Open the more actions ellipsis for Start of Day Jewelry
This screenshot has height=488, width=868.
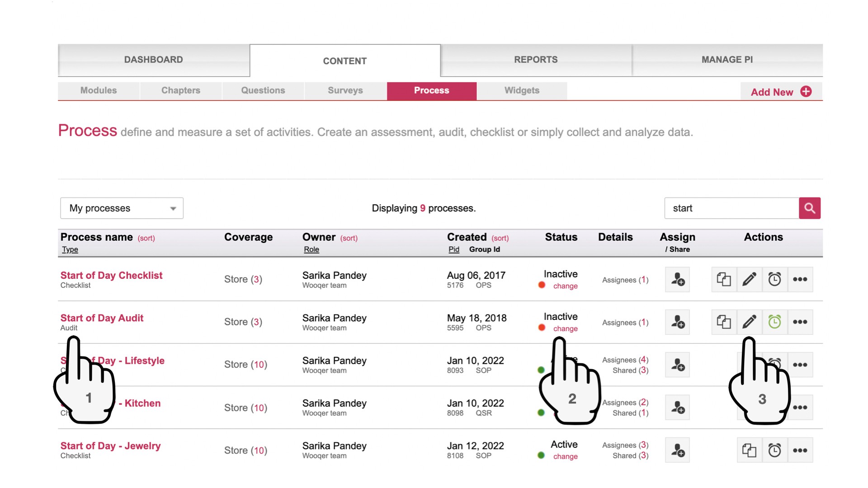801,450
